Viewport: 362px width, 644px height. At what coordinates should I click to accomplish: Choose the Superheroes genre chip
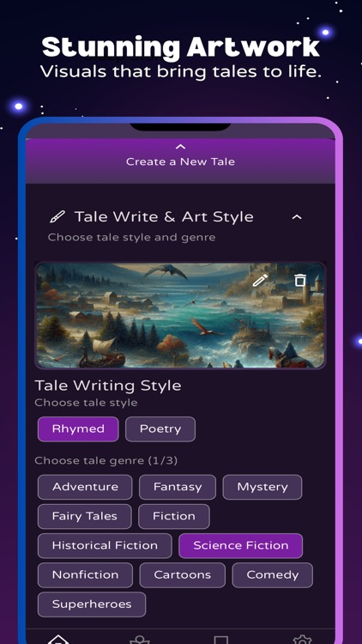tap(92, 605)
